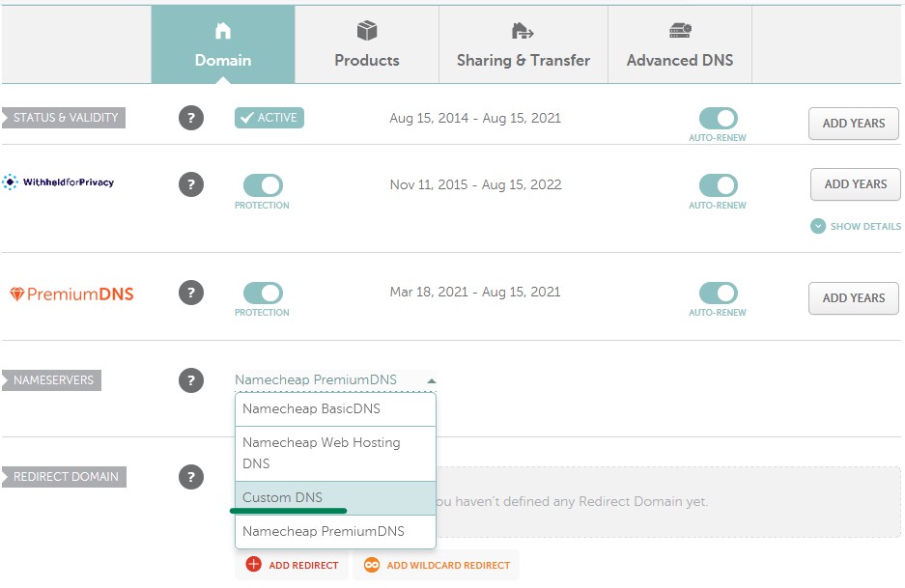The height and width of the screenshot is (588, 905).
Task: Turn off PremiumDNS protection switch
Action: click(x=263, y=293)
